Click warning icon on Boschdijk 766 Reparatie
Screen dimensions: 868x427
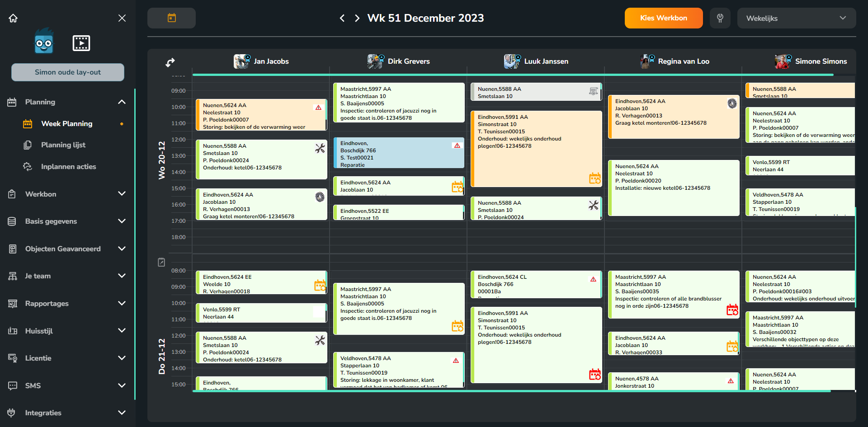(x=457, y=145)
